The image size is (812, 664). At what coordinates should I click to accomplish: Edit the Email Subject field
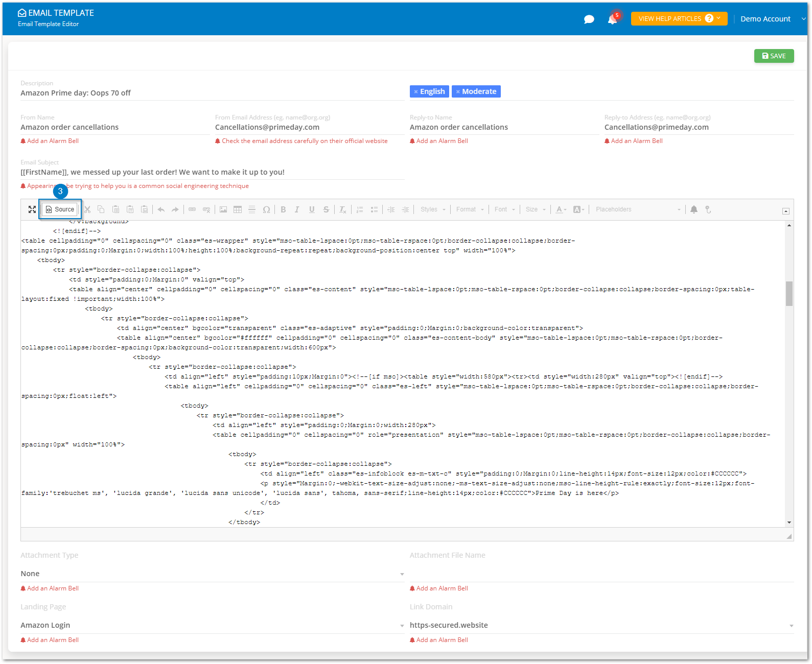click(212, 172)
